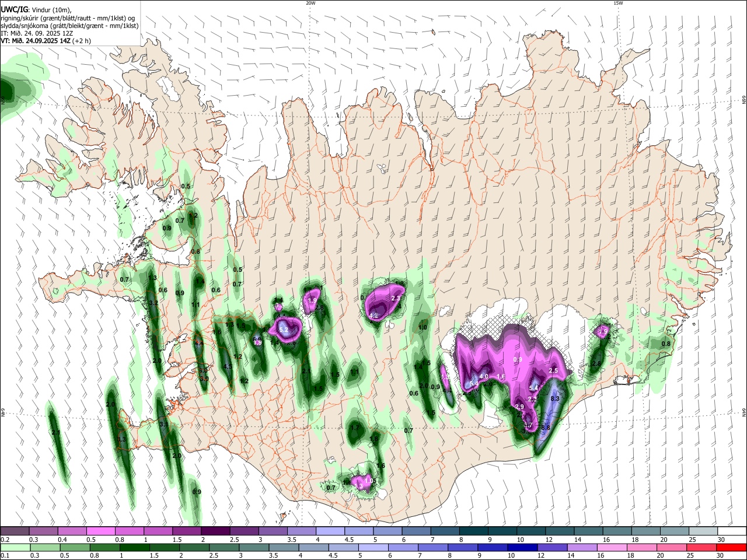This screenshot has height=560, width=747.
Task: Click the 'rigning/skúrir' legend description line
Action: click(68, 17)
